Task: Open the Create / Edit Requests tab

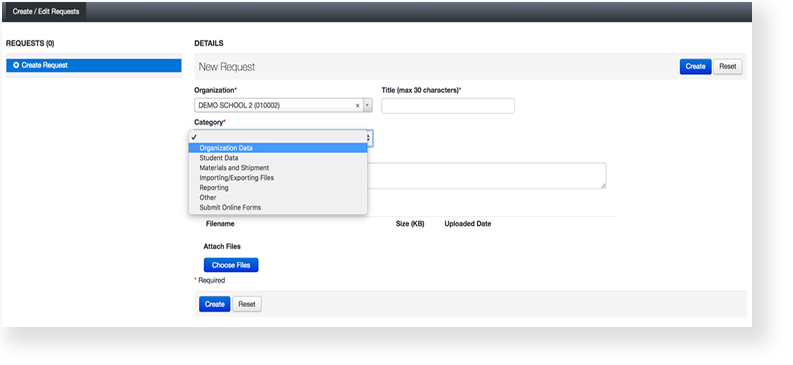Action: point(46,11)
